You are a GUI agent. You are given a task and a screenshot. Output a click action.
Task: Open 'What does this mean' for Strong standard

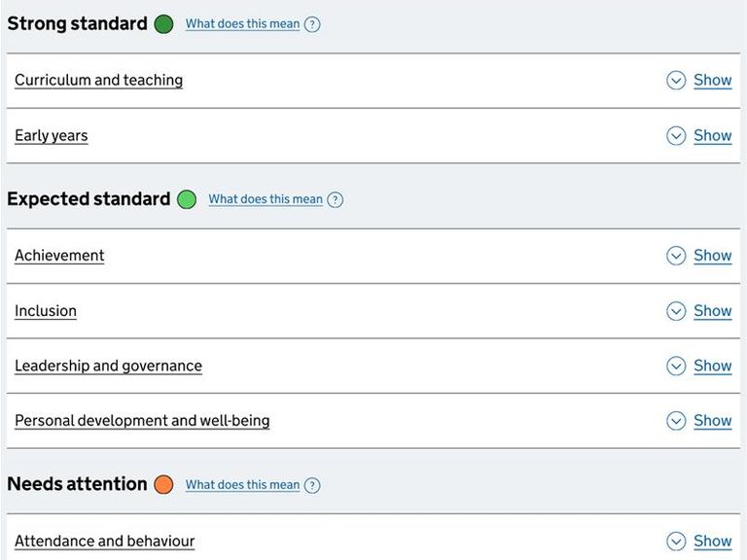(x=242, y=24)
